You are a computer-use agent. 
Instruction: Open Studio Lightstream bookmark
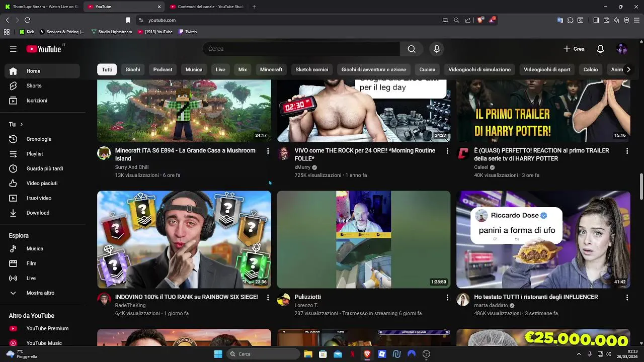click(112, 32)
